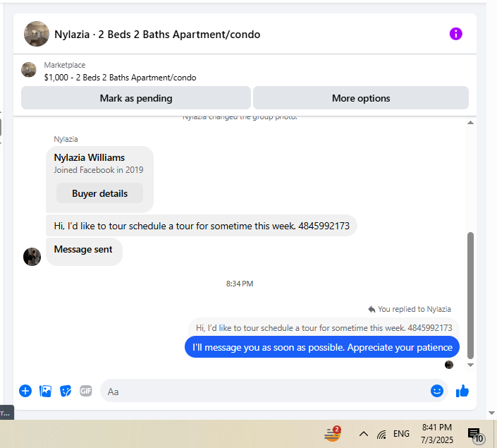Open the $1,000 Marketplace listing link
Screen dimensions: 497x448
120,78
